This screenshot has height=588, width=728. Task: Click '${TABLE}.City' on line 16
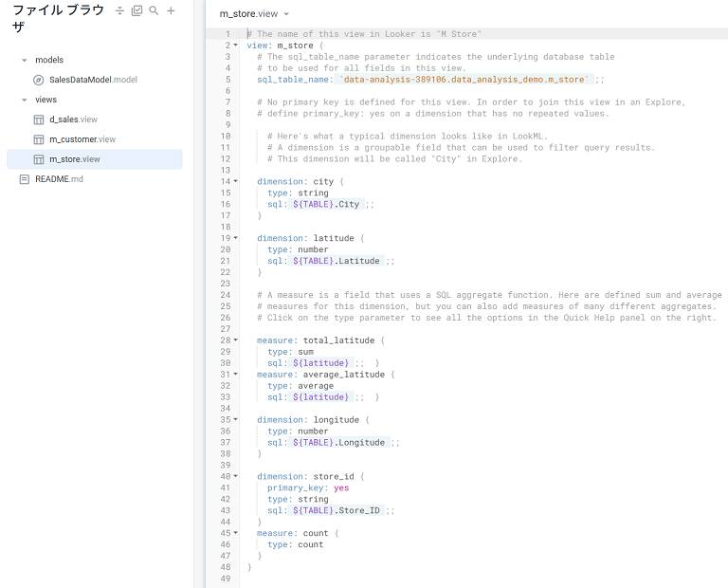point(326,204)
